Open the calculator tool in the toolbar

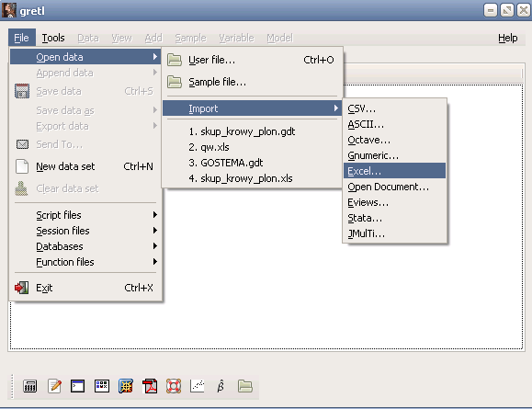[29, 386]
